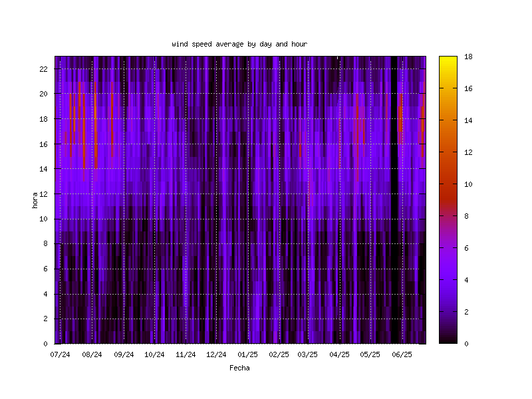Select the 06/25 date tick label

[x=402, y=354]
